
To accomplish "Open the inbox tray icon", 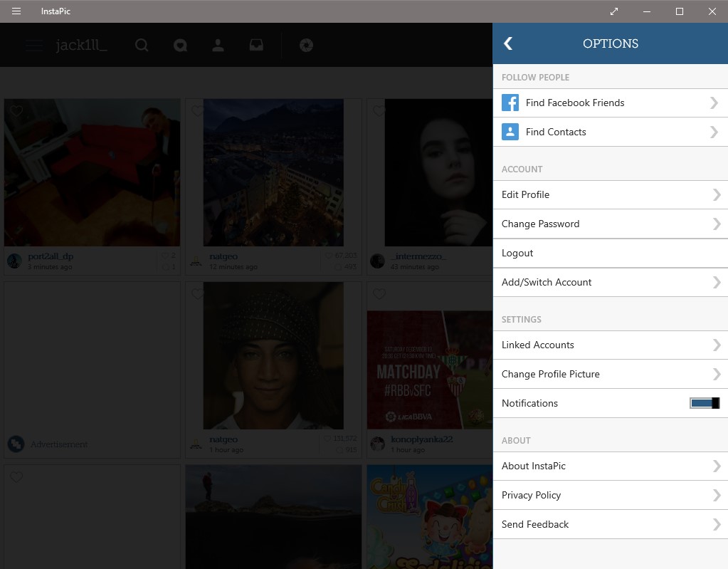I will coord(256,45).
